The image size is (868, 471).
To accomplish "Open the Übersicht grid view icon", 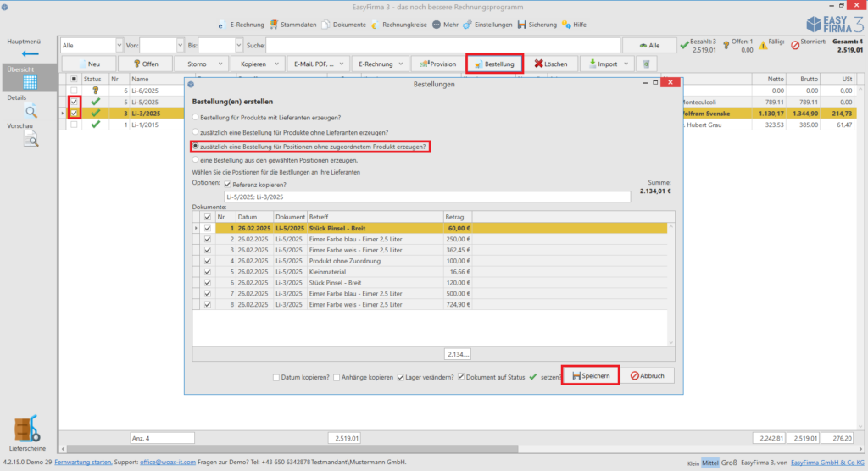I will (x=30, y=82).
